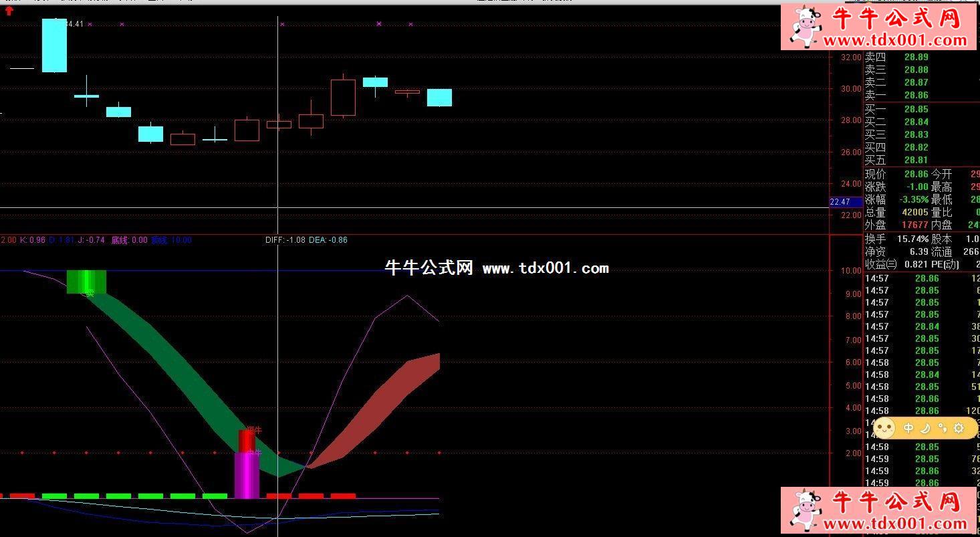Click the red 抓牛 signal marker
This screenshot has width=980, height=537.
[x=247, y=441]
